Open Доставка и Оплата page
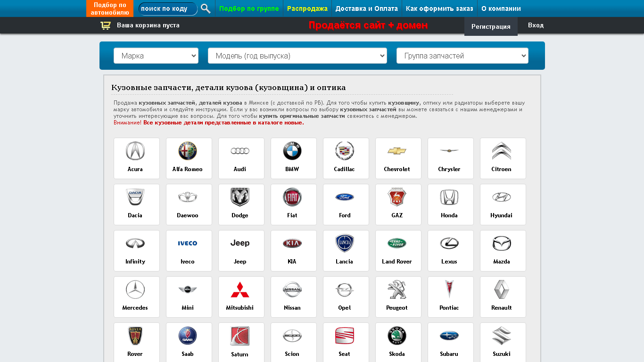The width and height of the screenshot is (644, 362). point(367,8)
